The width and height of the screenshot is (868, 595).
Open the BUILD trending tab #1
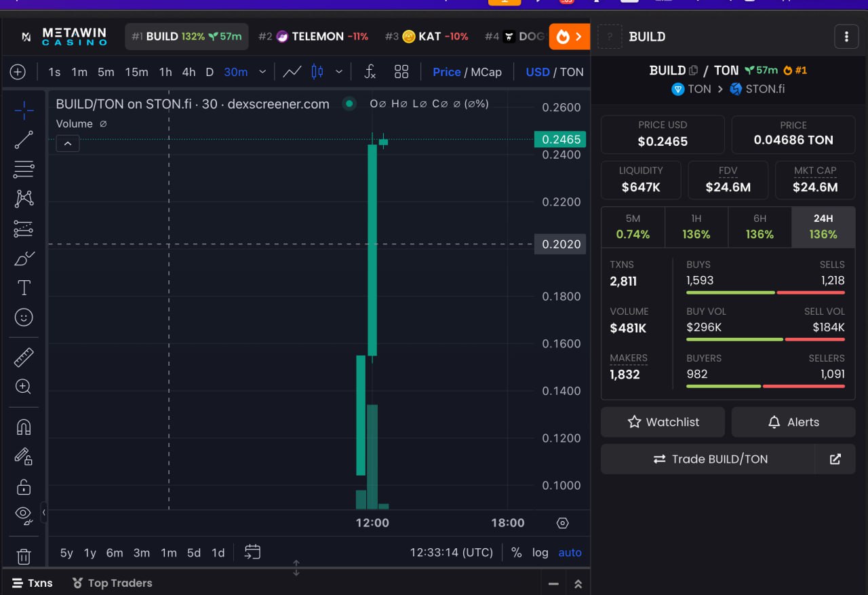(186, 37)
